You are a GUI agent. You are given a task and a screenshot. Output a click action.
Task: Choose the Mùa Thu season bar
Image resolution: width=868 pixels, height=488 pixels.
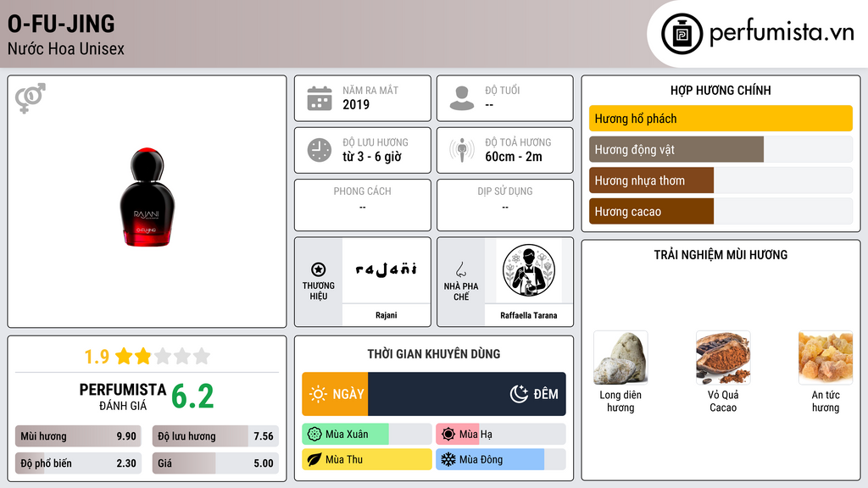367,459
